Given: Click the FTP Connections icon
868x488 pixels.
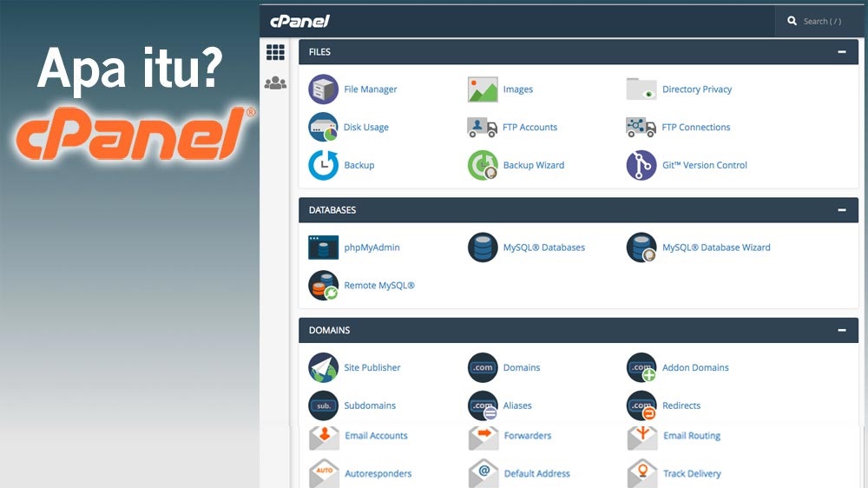Looking at the screenshot, I should 641,127.
